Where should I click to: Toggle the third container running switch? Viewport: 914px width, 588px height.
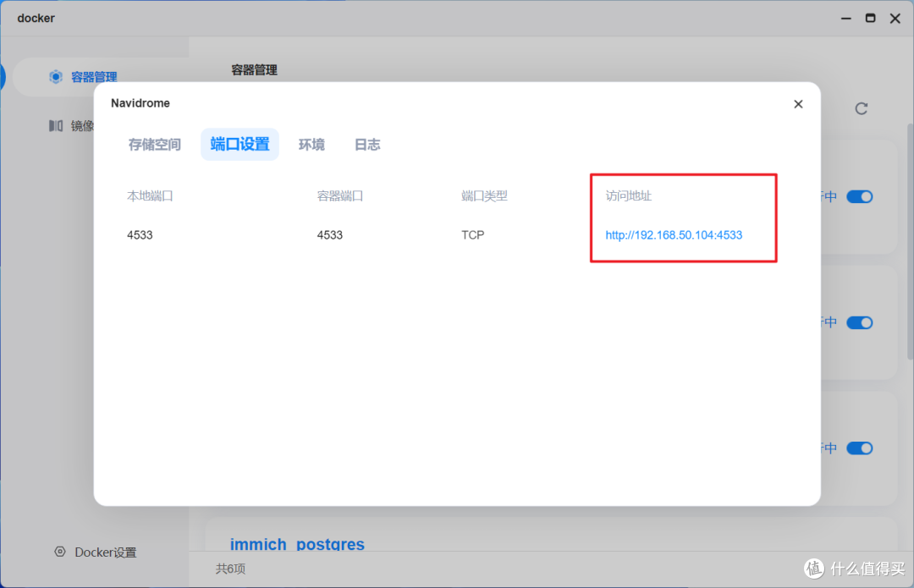859,448
